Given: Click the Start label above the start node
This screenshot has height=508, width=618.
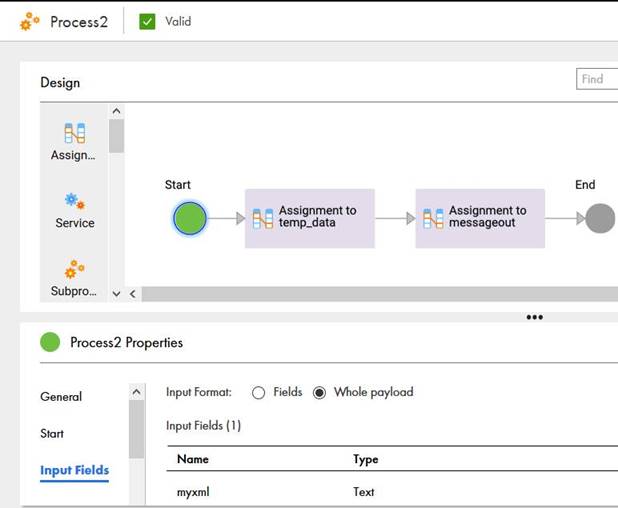Looking at the screenshot, I should click(x=178, y=184).
